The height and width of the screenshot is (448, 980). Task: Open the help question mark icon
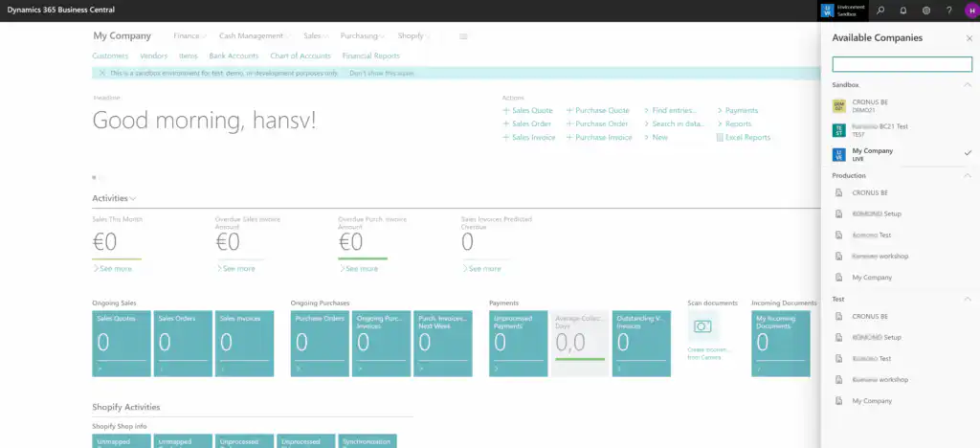[x=948, y=10]
